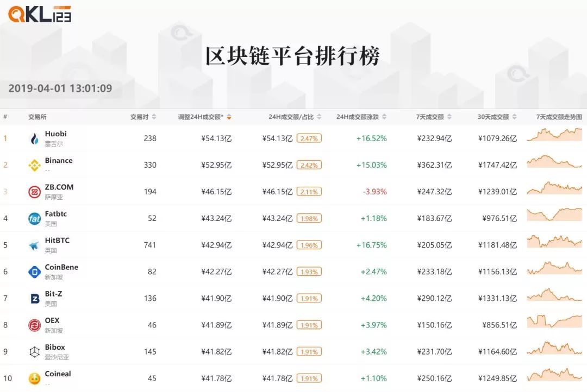
Task: Click the QKL123 logo
Action: coord(40,14)
